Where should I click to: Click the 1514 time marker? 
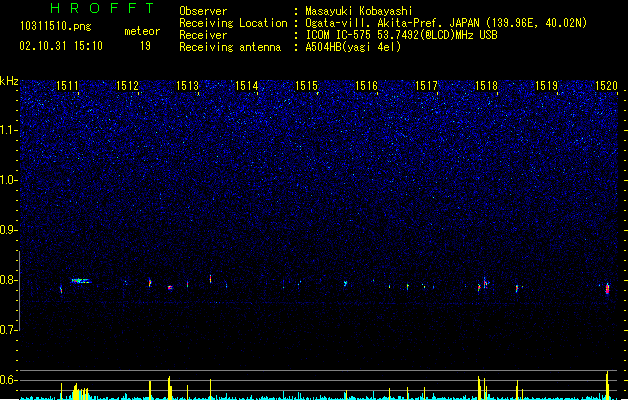(246, 86)
